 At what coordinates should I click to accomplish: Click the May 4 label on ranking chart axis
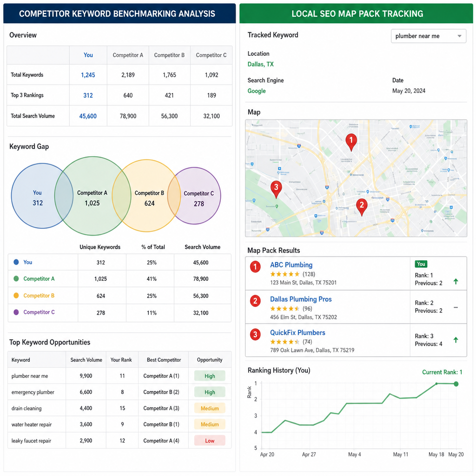(x=355, y=455)
